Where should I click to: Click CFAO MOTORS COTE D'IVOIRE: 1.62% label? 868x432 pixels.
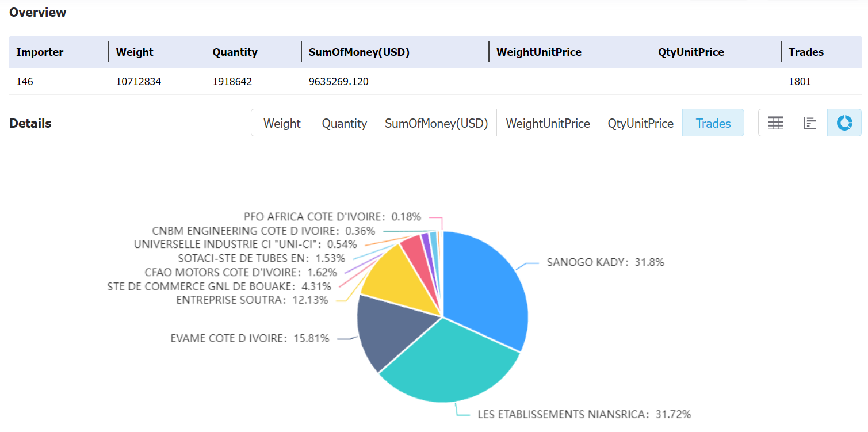coord(240,272)
